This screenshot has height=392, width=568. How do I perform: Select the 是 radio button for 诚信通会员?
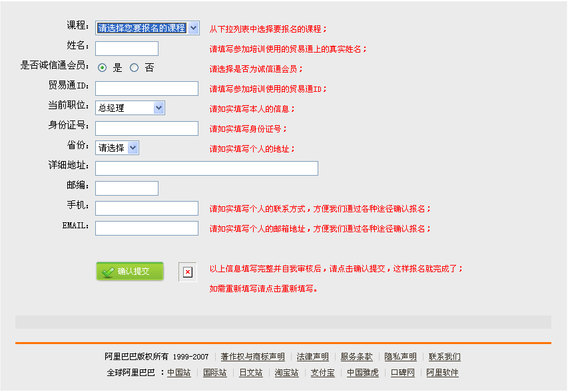(x=102, y=68)
